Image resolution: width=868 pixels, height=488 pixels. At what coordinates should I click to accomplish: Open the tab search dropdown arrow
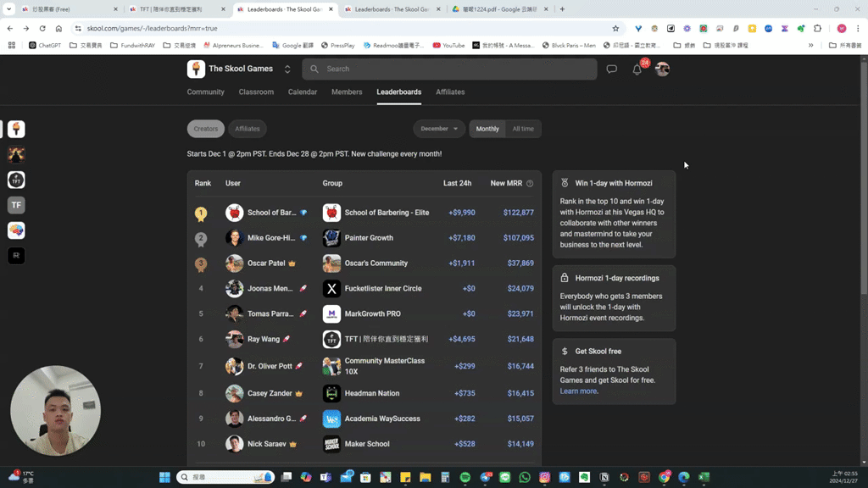[x=8, y=8]
